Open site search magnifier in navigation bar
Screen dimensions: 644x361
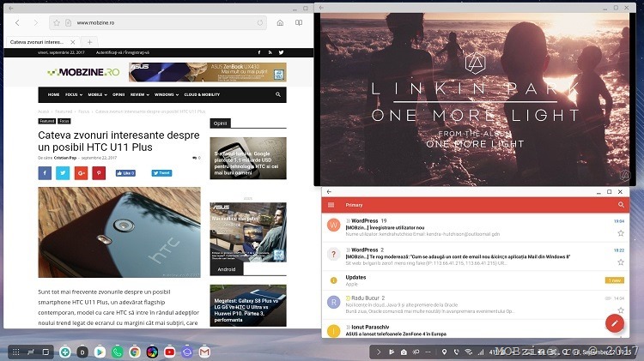point(278,95)
